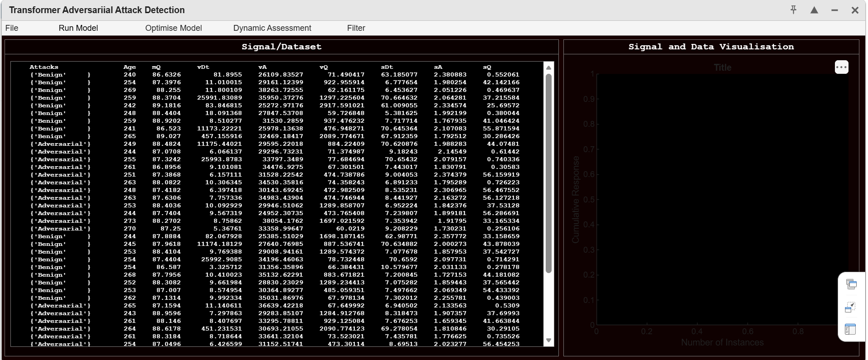
Task: Click the Attacks column header
Action: pyautogui.click(x=44, y=67)
